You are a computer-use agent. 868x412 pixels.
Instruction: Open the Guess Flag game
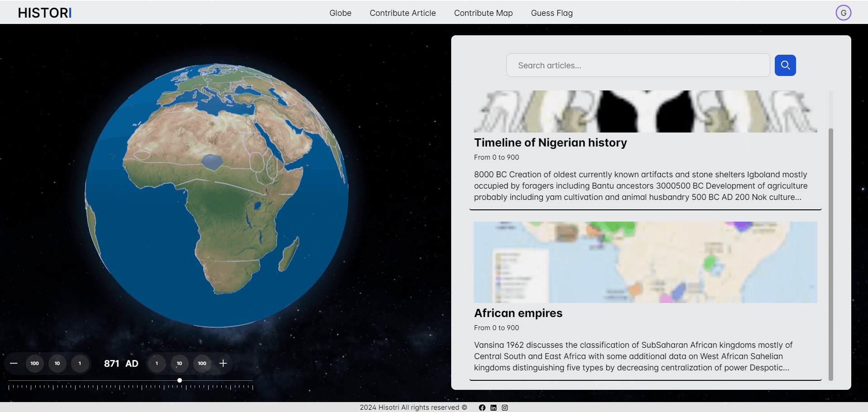(x=551, y=13)
